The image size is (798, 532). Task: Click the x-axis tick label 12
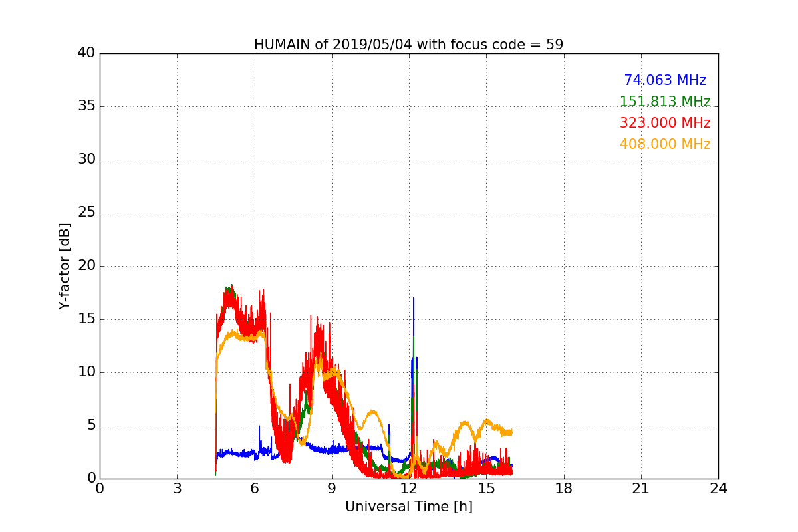tap(409, 489)
